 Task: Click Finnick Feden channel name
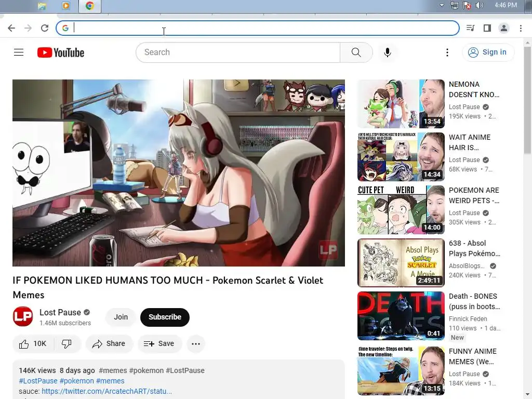468,319
